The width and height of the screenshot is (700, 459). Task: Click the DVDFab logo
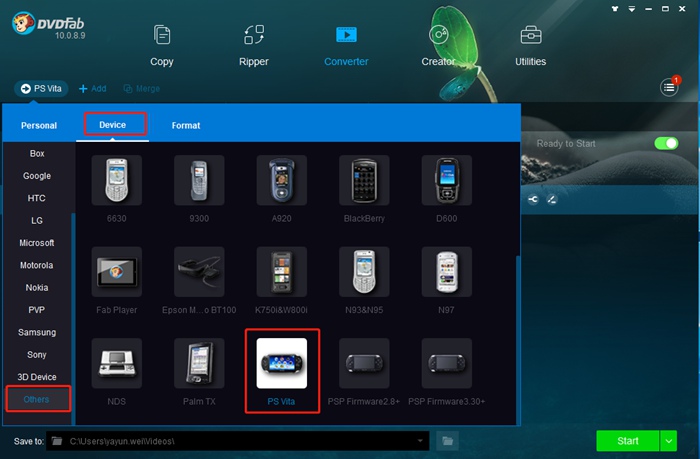pos(48,26)
